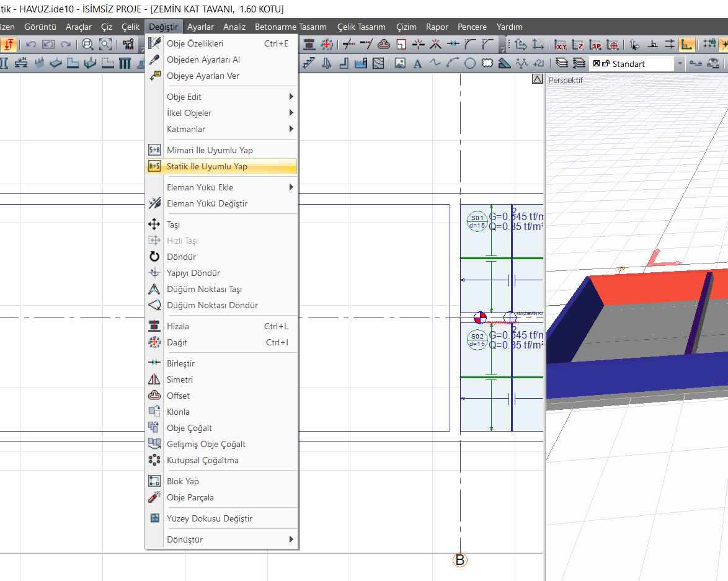Click the S01 slab label circle
Image resolution: width=728 pixels, height=581 pixels.
(477, 221)
